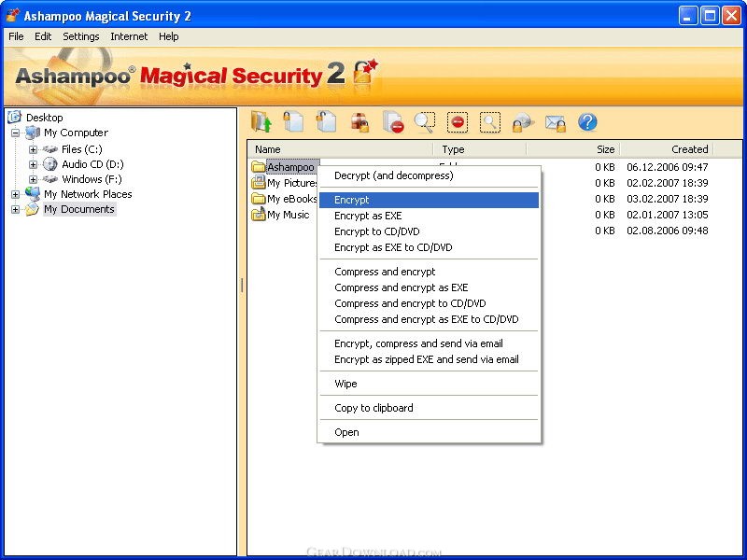Image resolution: width=747 pixels, height=560 pixels.
Task: Click the My eBooks folder icon
Action: [x=259, y=199]
